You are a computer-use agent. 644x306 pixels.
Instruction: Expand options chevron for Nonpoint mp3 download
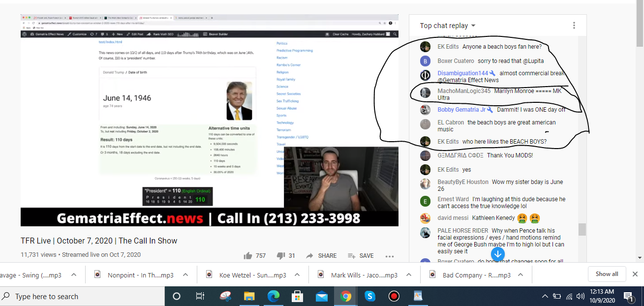point(185,275)
